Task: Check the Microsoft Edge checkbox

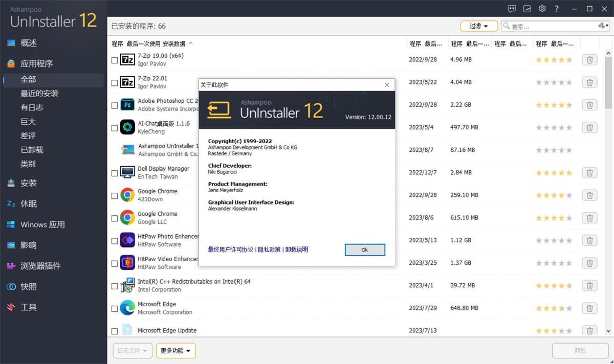Action: click(115, 309)
